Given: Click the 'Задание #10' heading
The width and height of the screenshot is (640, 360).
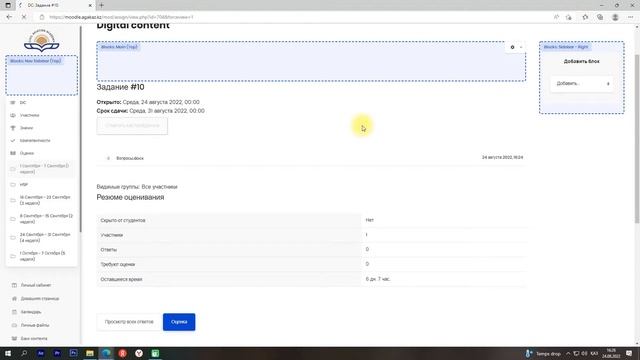Looking at the screenshot, I should (120, 87).
